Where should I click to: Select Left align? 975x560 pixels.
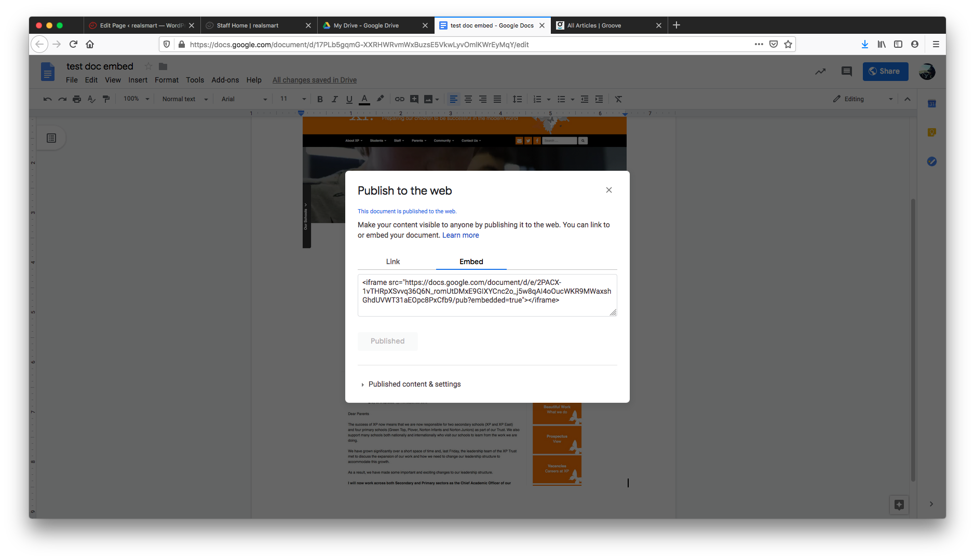[x=453, y=99]
